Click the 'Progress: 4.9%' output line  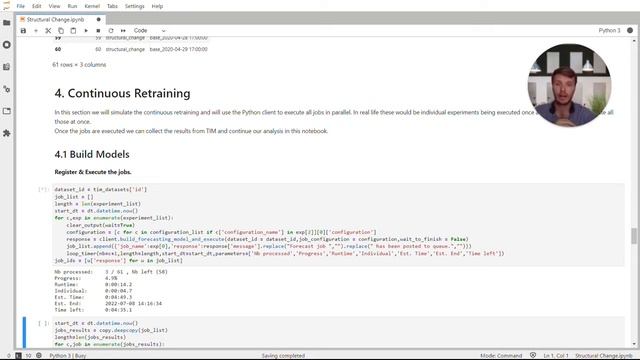pyautogui.click(x=86, y=278)
